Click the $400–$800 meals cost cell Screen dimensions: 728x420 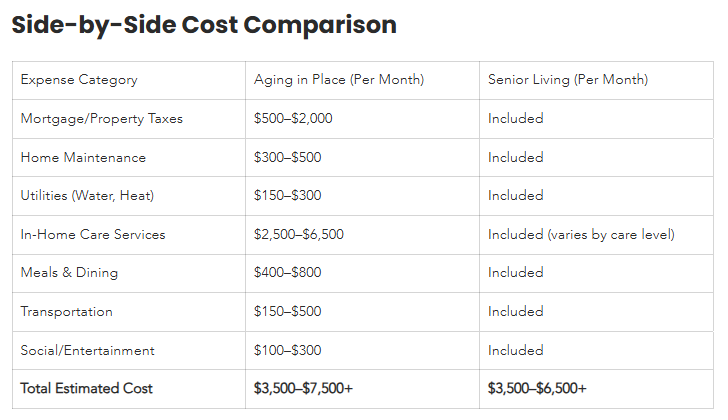pos(287,273)
